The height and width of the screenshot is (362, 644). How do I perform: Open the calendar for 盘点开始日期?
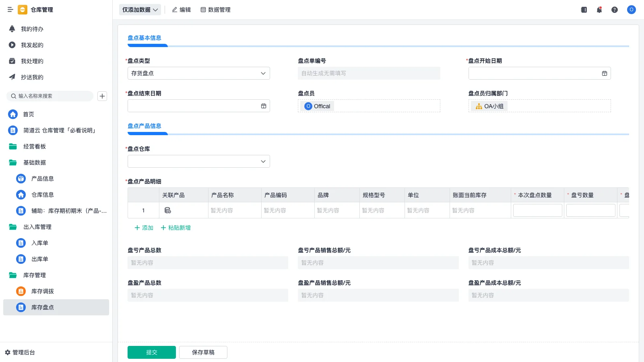click(x=604, y=73)
